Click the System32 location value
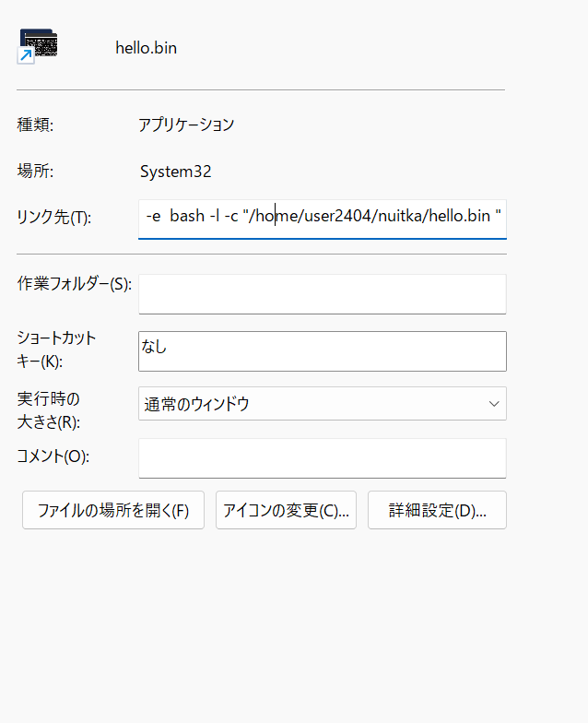Viewport: 588px width, 723px height. click(176, 172)
